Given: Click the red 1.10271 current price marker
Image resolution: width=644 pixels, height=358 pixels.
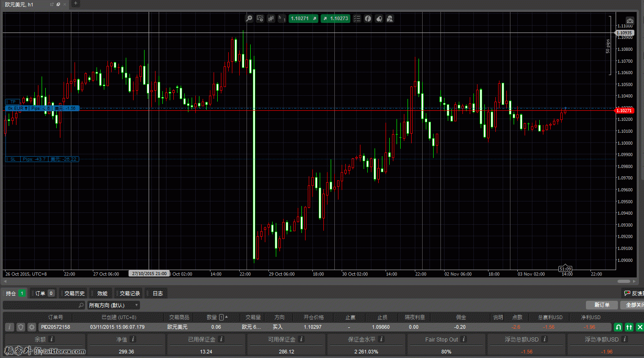Looking at the screenshot, I should (624, 111).
